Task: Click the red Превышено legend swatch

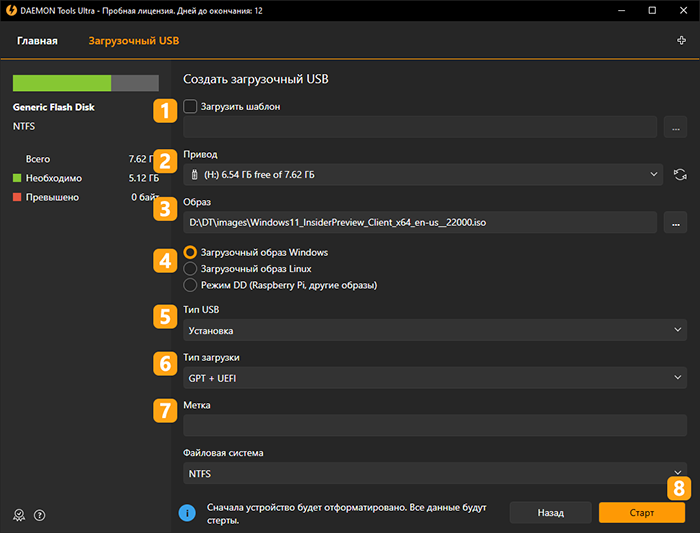Action: (17, 197)
